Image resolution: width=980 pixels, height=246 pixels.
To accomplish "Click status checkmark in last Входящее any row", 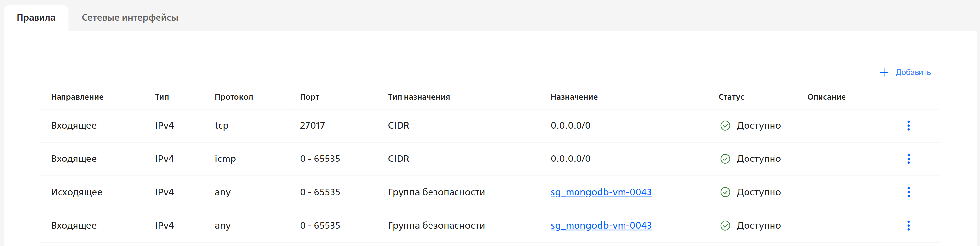I will tap(725, 226).
